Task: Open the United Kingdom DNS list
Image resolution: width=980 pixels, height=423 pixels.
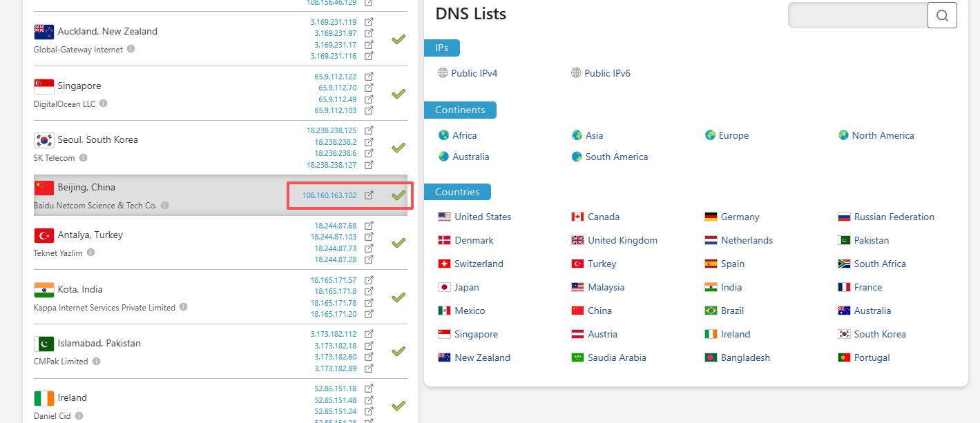Action: click(x=622, y=240)
